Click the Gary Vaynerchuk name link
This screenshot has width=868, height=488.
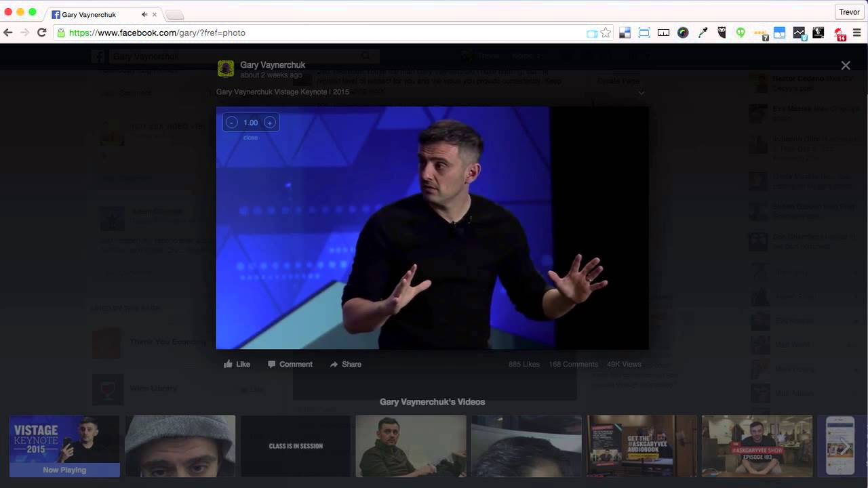click(x=273, y=65)
